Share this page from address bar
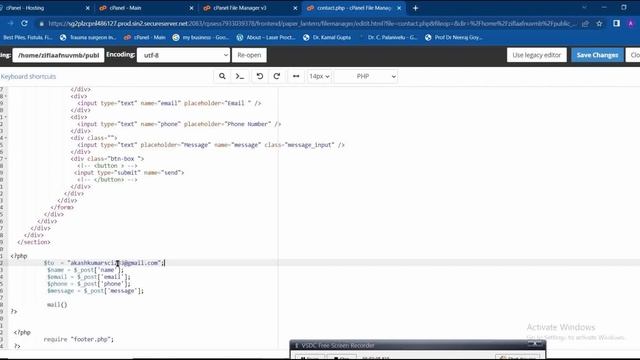This screenshot has height=360, width=640. [586, 24]
